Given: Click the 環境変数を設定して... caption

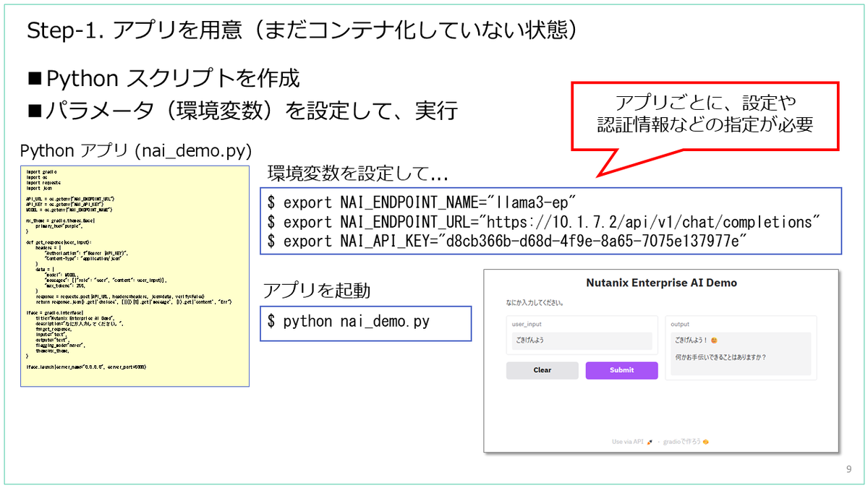Looking at the screenshot, I should [x=358, y=174].
